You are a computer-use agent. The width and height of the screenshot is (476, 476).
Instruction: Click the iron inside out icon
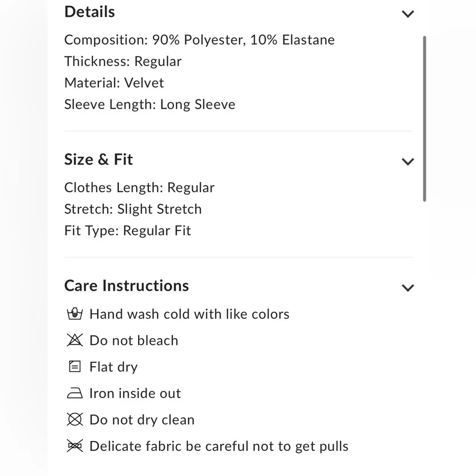click(x=75, y=394)
